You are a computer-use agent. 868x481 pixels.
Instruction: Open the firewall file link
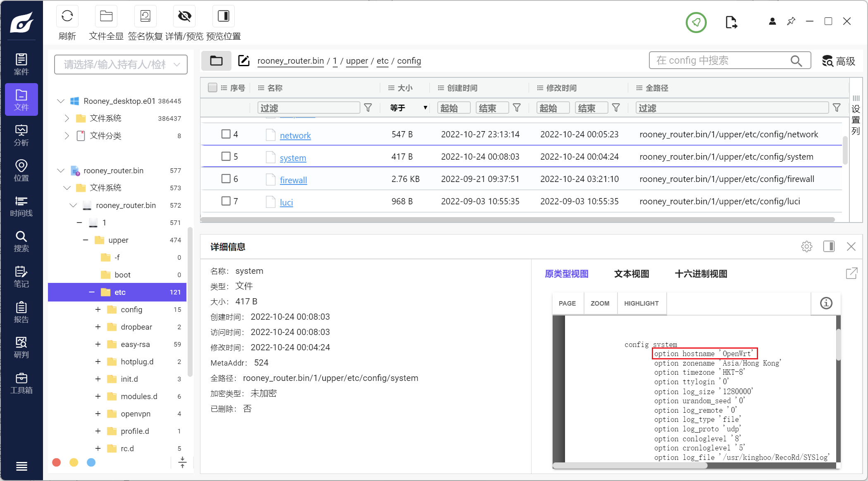[293, 180]
